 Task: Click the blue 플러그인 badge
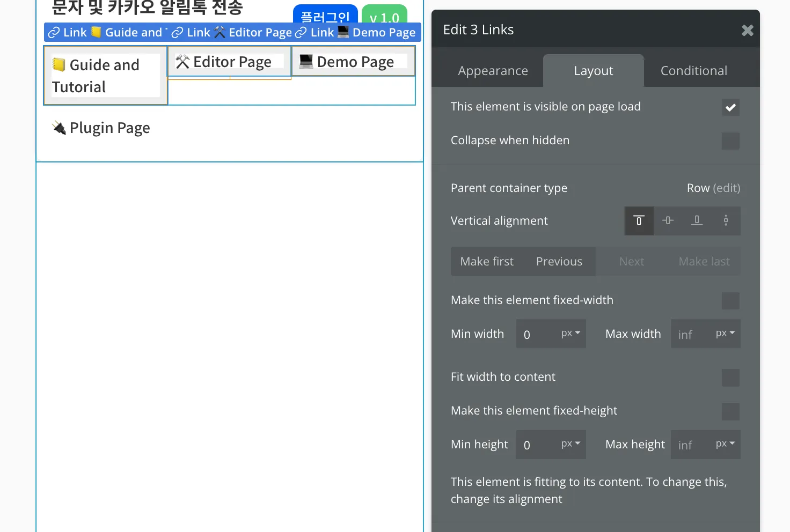point(325,16)
